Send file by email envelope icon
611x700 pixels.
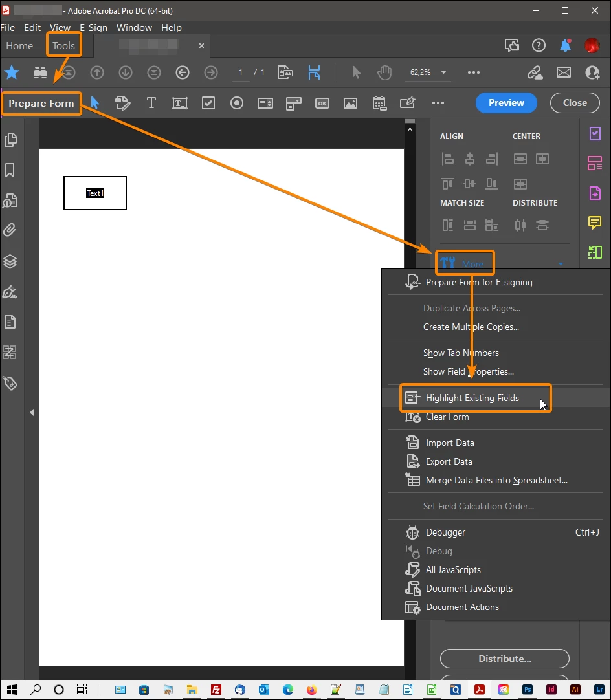coord(564,72)
